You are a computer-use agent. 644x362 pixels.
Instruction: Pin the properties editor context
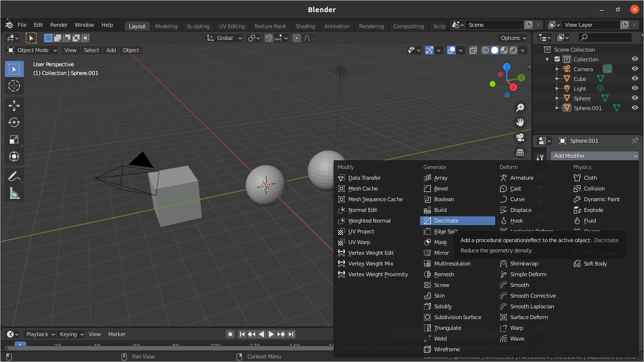pyautogui.click(x=634, y=141)
